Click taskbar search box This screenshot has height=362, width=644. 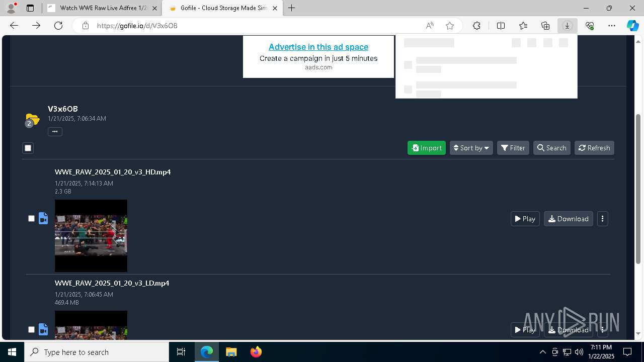pos(97,352)
